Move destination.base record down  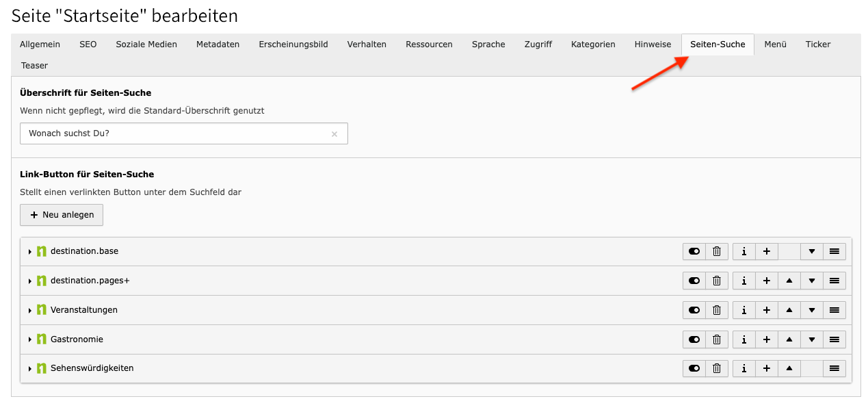click(x=812, y=252)
